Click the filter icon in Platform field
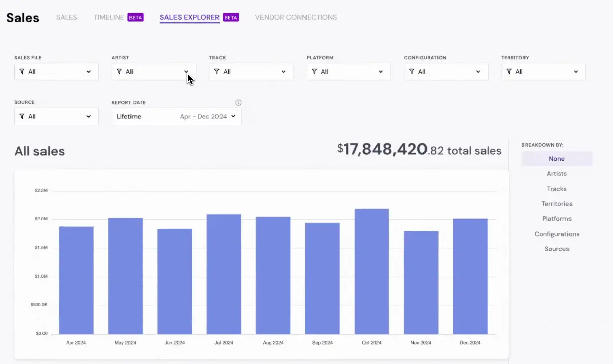613x364 pixels. [x=314, y=72]
